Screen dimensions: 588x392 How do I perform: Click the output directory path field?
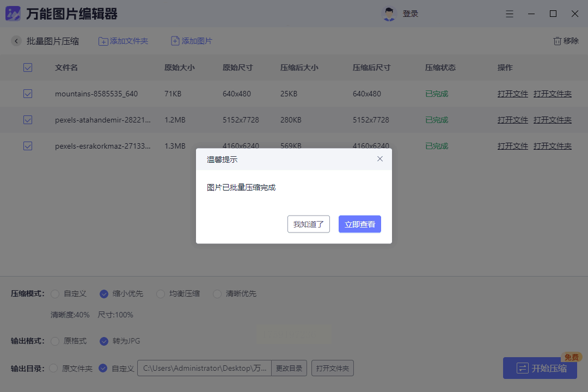(204, 369)
